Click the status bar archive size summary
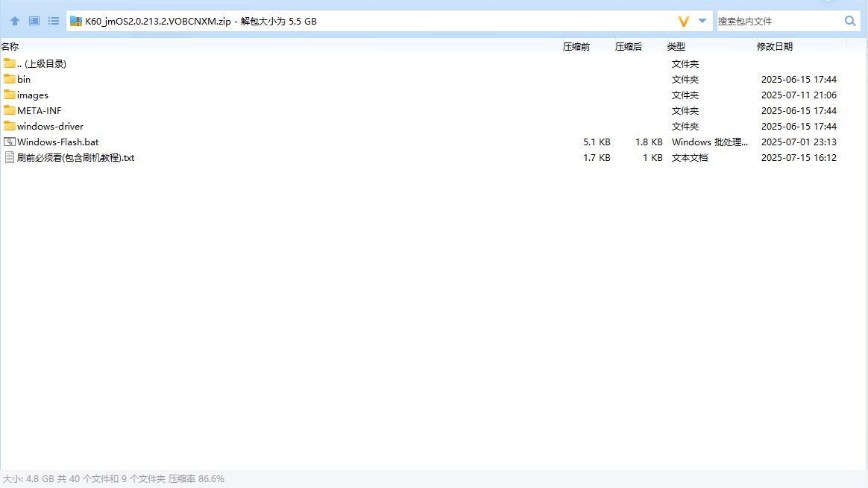 (x=113, y=478)
